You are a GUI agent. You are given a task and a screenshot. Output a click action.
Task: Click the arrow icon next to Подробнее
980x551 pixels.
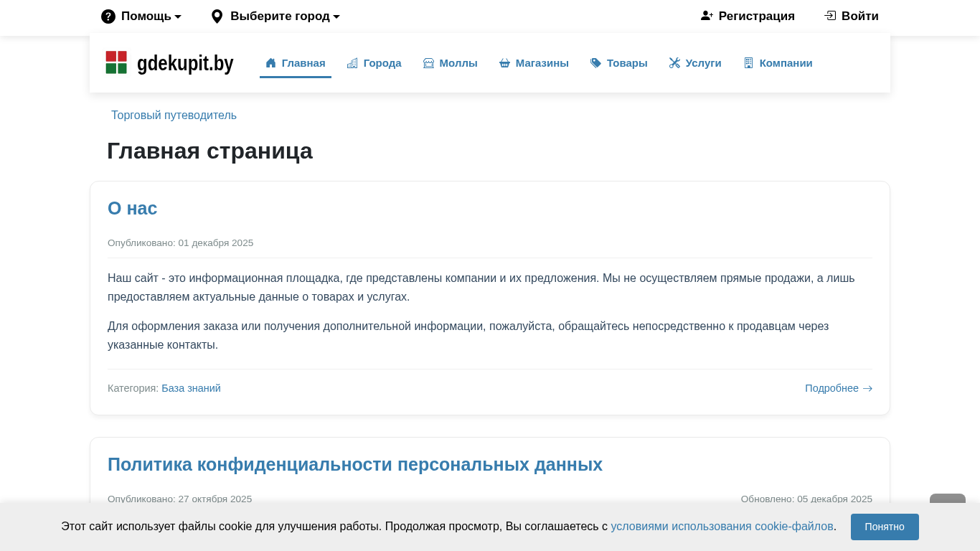(867, 388)
